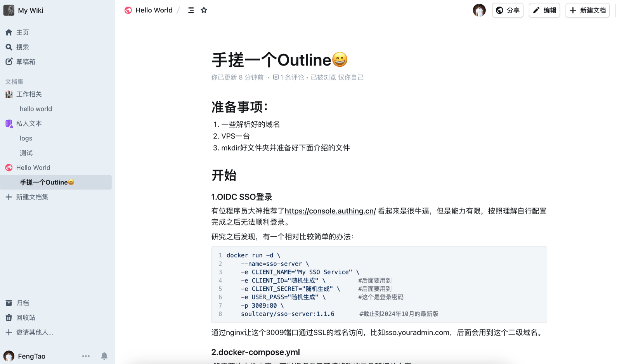The height and width of the screenshot is (364, 617).
Task: Click the notification bell icon
Action: (x=104, y=356)
